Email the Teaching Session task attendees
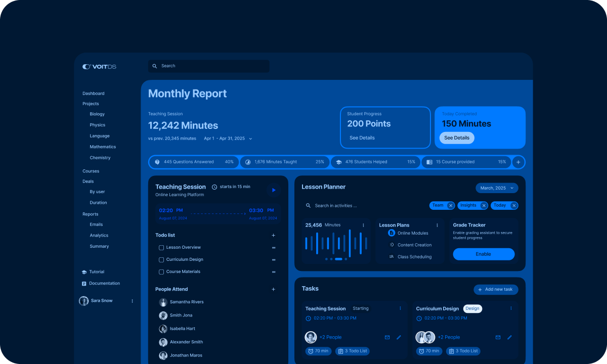The width and height of the screenshot is (607, 364). 387,337
